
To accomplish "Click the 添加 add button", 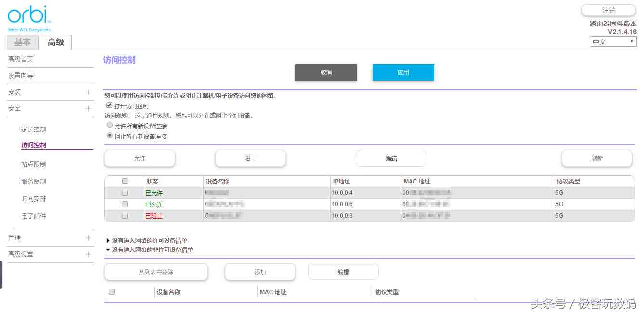I will (260, 272).
